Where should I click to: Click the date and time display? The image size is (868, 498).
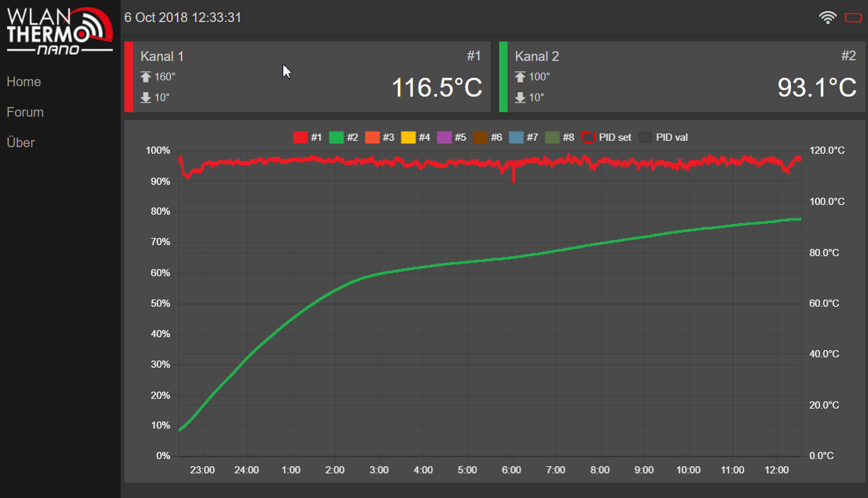click(x=183, y=18)
